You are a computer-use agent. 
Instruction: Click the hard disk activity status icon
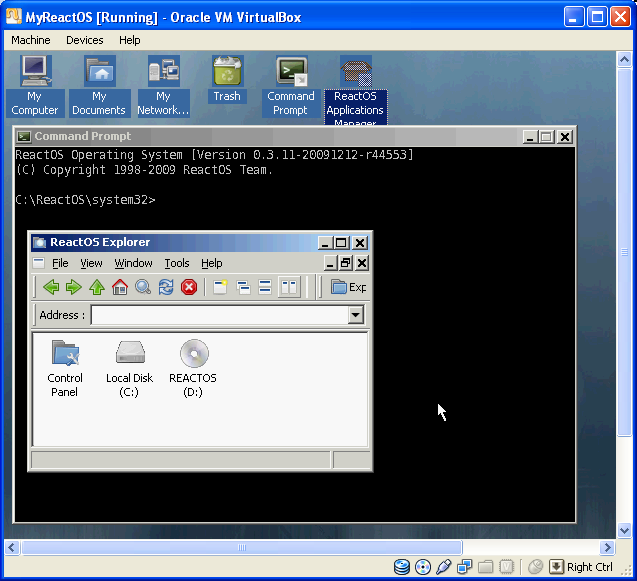pos(402,567)
